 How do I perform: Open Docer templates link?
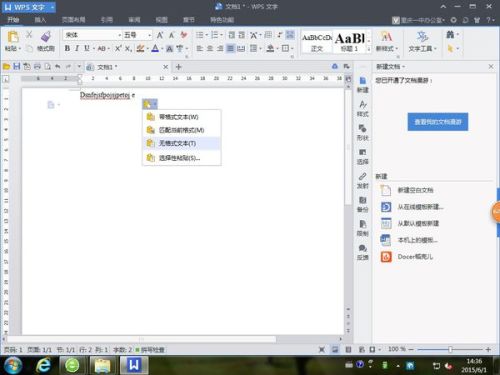[415, 257]
